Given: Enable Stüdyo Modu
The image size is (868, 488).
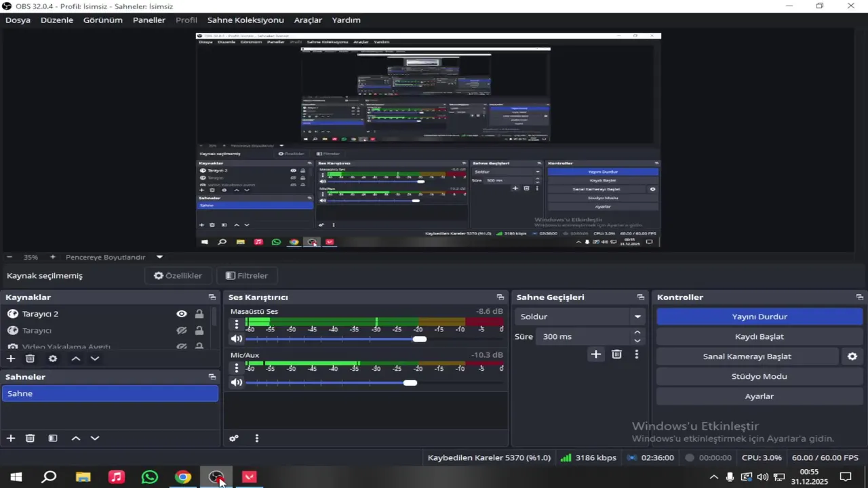Looking at the screenshot, I should pyautogui.click(x=759, y=376).
